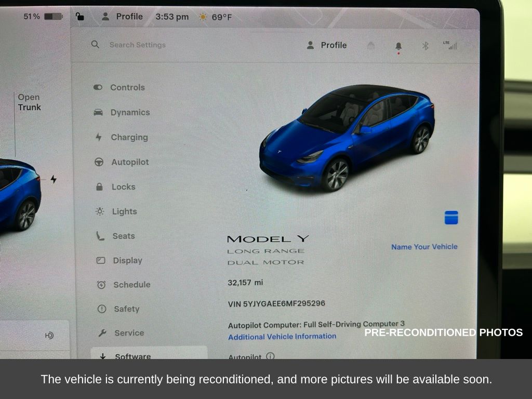Tap the search magnifier icon
532x399 pixels.
click(96, 45)
